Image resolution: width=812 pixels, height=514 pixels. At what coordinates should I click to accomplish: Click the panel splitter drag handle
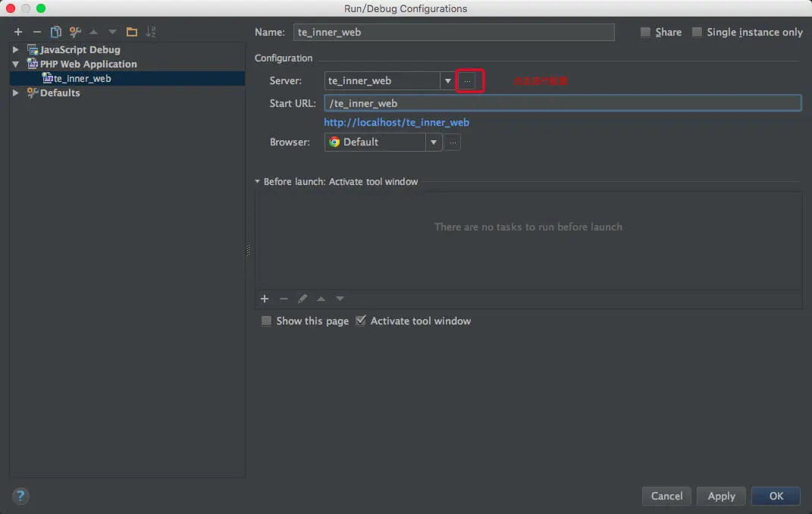coord(248,250)
